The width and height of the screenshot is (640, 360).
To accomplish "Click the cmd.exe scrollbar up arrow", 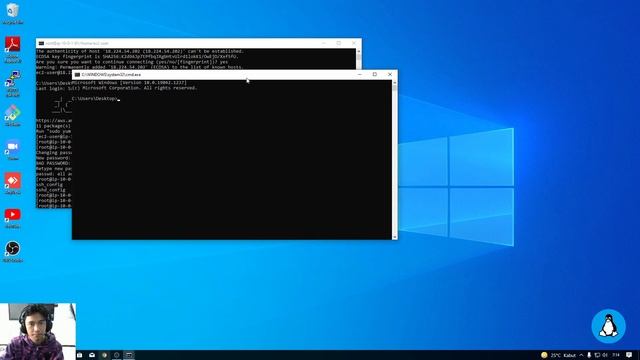I will click(395, 82).
